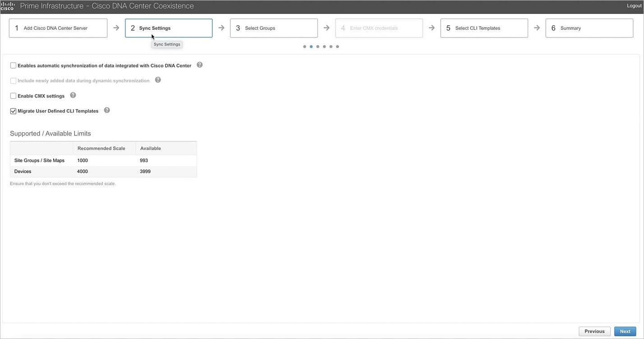644x339 pixels.
Task: Click the Cisco logo icon
Action: (7, 6)
